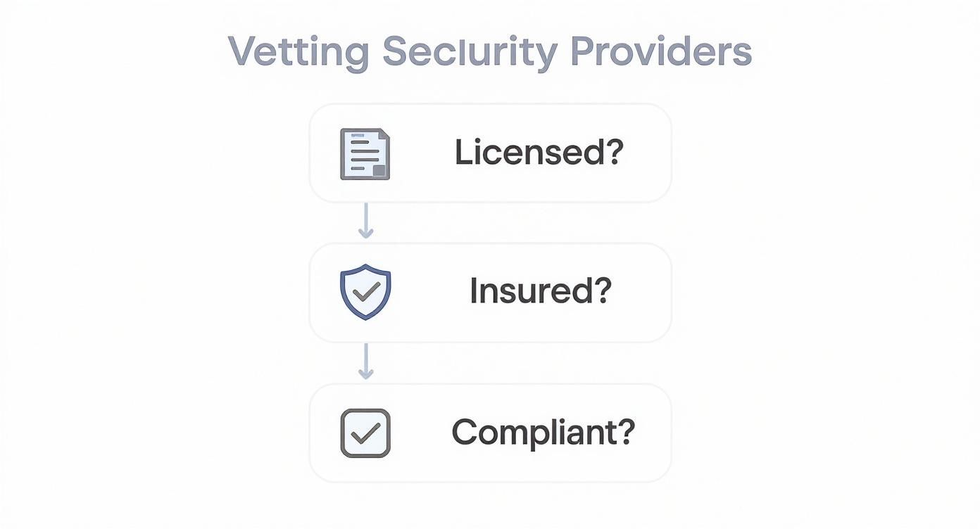Screen dimensions: 980x529
Task: Tick the checkbox next to Compliant
Action: (x=365, y=433)
